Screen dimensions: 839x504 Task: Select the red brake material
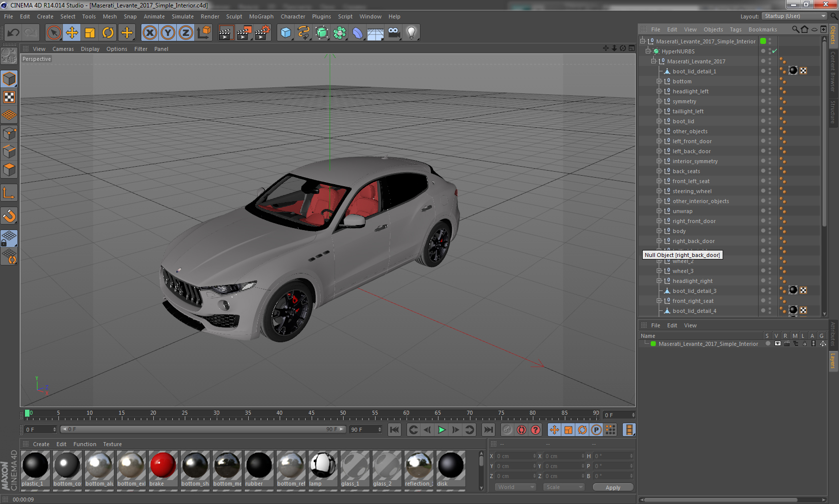pos(163,469)
